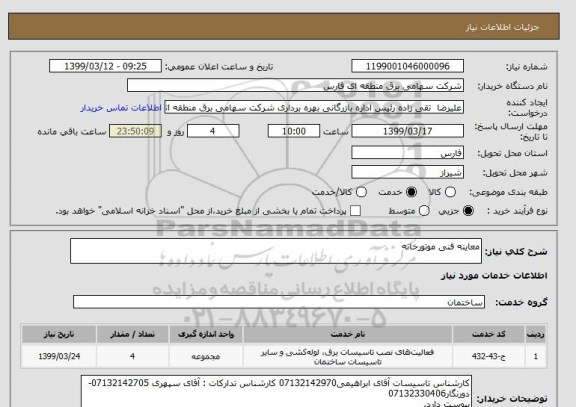The width and height of the screenshot is (576, 407).
Task: Click the unit cell مجموعه
Action: [x=206, y=356]
